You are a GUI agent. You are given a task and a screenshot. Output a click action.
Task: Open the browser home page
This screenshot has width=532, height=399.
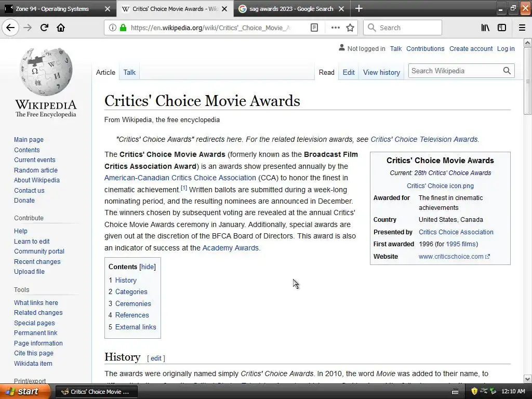click(x=61, y=28)
